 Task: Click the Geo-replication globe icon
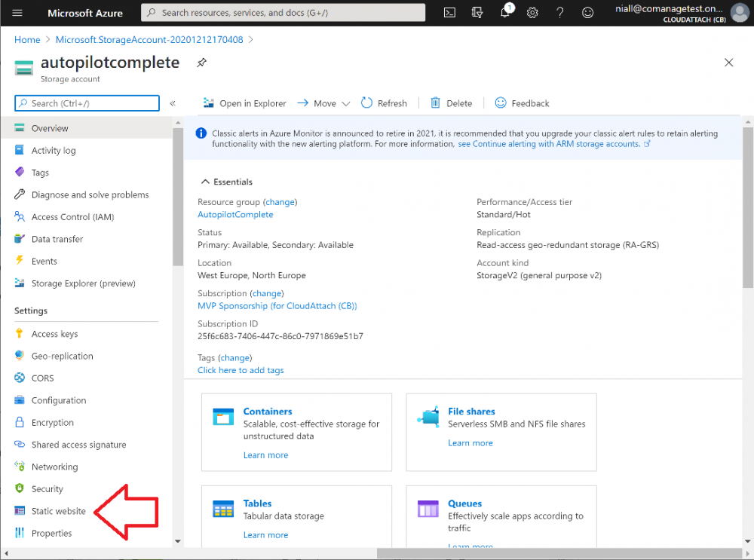[20, 355]
